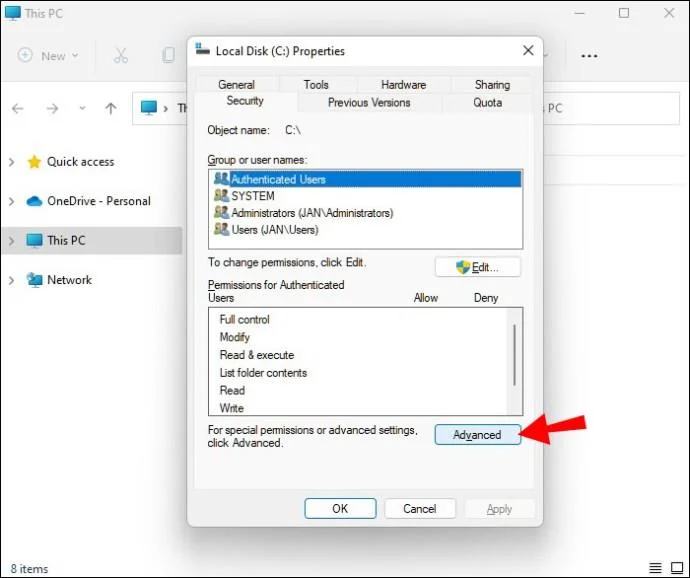Open the See more (three dots) menu
Image resolution: width=690 pixels, height=578 pixels.
click(589, 56)
